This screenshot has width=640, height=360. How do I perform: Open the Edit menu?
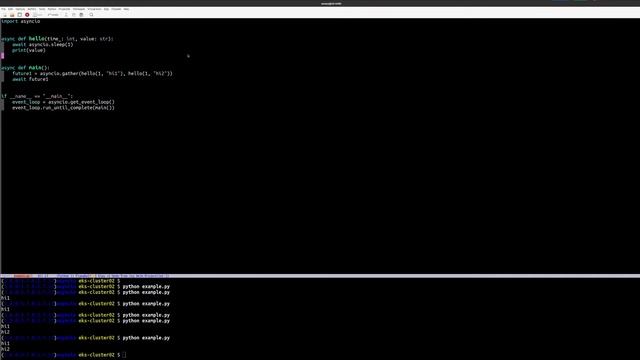pyautogui.click(x=11, y=9)
